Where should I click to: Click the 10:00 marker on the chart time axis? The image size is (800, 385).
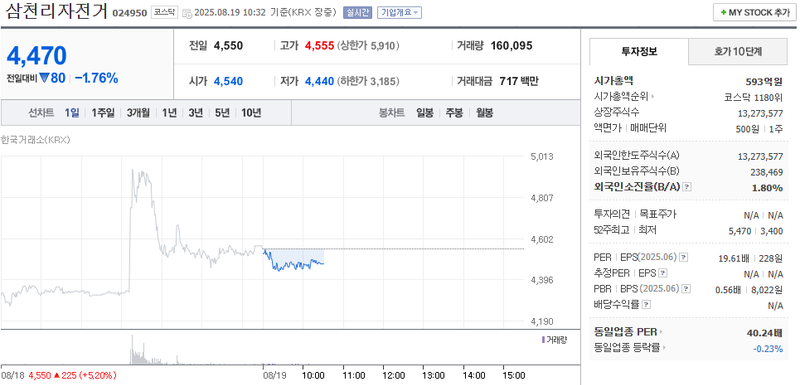coord(313,375)
